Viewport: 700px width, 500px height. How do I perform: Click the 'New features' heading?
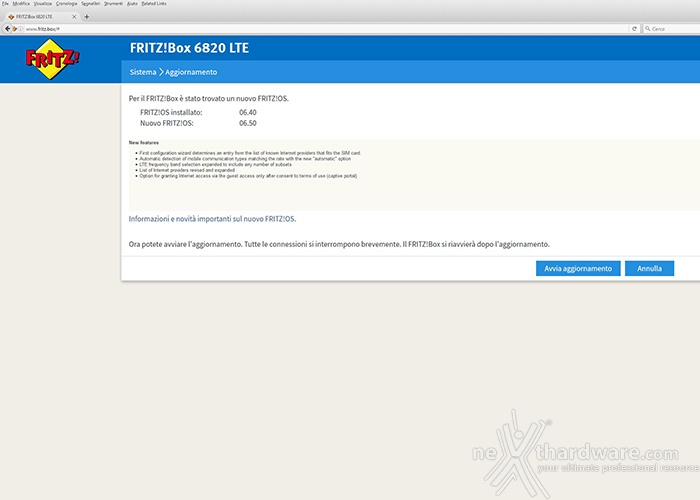pyautogui.click(x=144, y=143)
